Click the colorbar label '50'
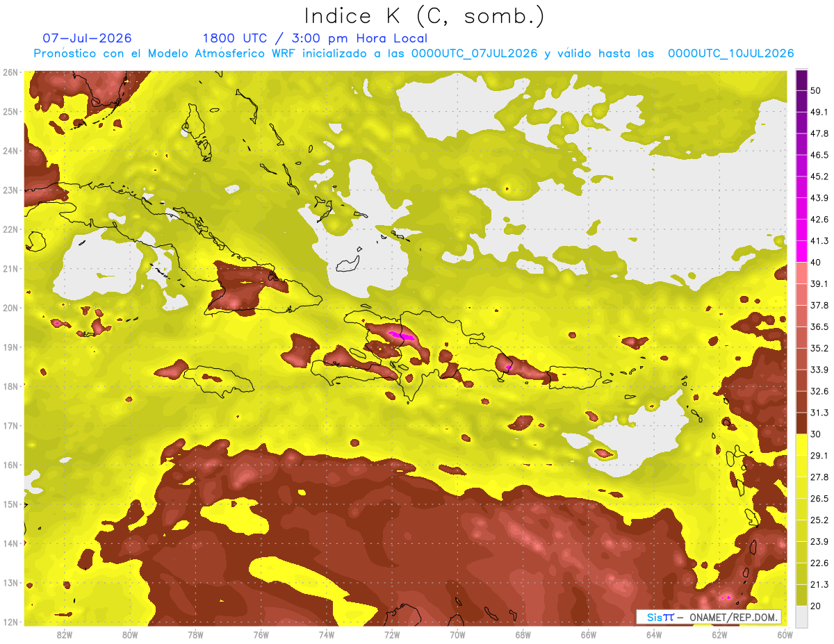Viewport: 834px width, 644px height. 816,90
